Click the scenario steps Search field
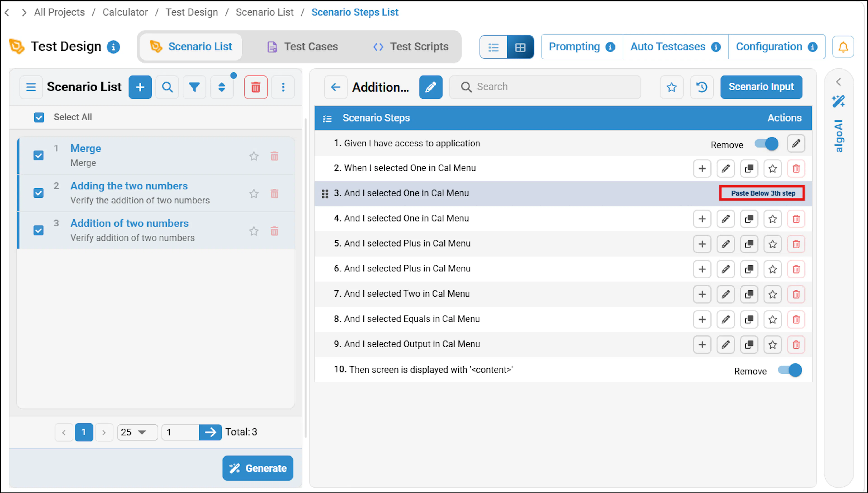Screen dimensions: 868x493 pyautogui.click(x=545, y=87)
